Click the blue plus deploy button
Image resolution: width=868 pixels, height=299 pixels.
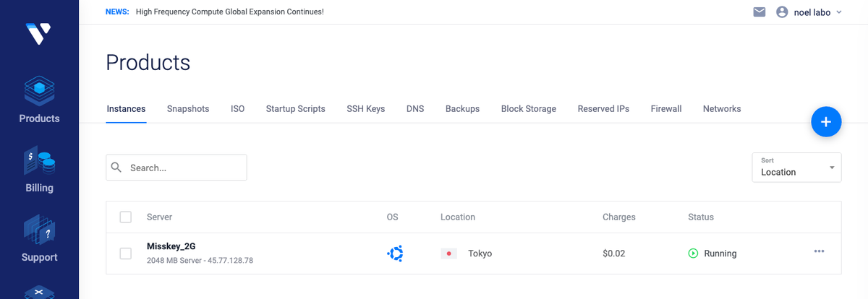(826, 121)
